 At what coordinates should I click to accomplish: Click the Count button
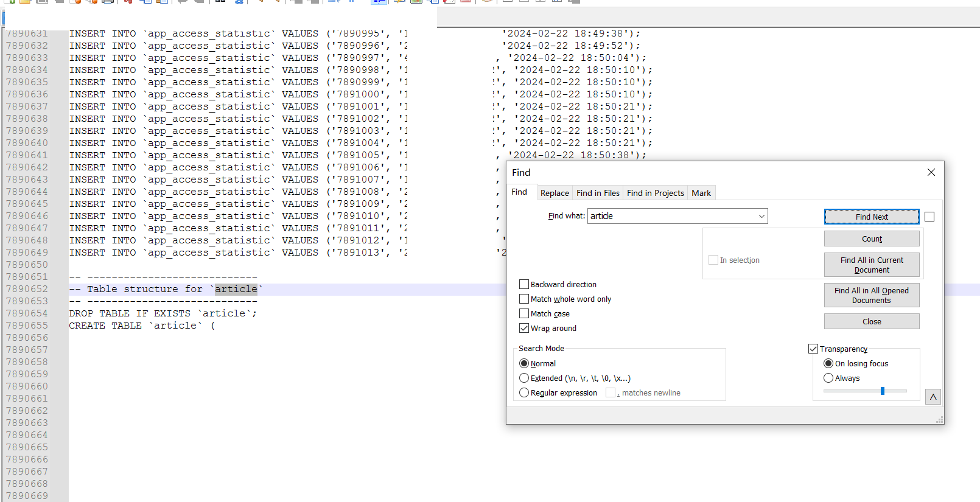[x=872, y=239]
